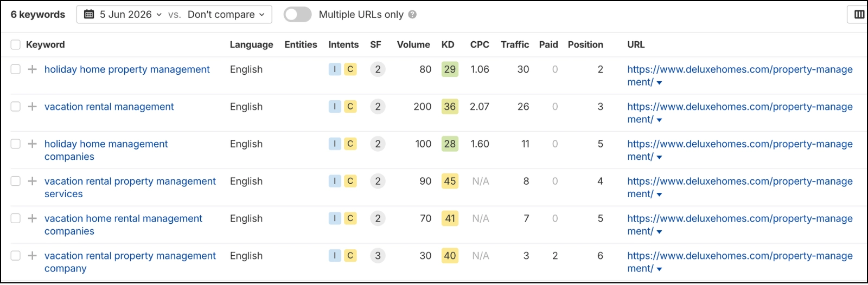Check the select-all checkbox next to Keyword header
The image size is (868, 285).
coord(16,44)
